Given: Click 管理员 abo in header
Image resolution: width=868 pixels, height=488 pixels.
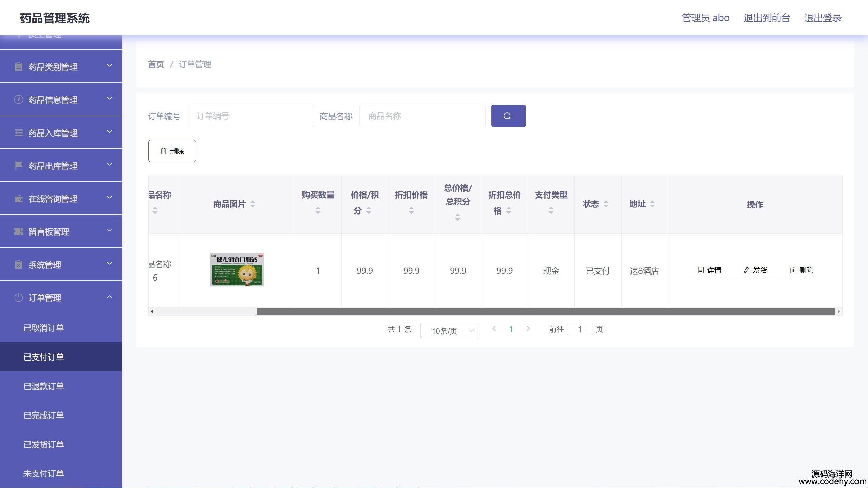Looking at the screenshot, I should point(706,18).
